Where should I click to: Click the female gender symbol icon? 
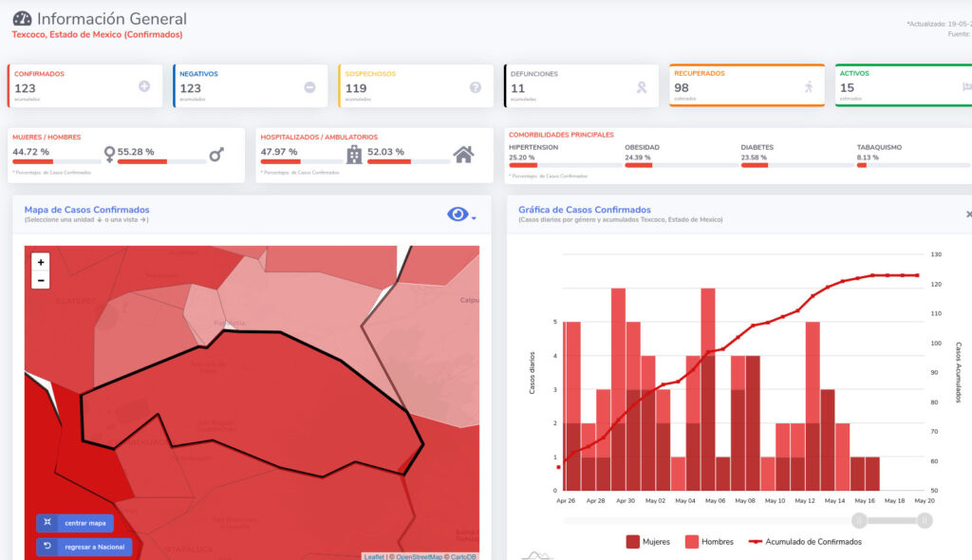point(109,154)
